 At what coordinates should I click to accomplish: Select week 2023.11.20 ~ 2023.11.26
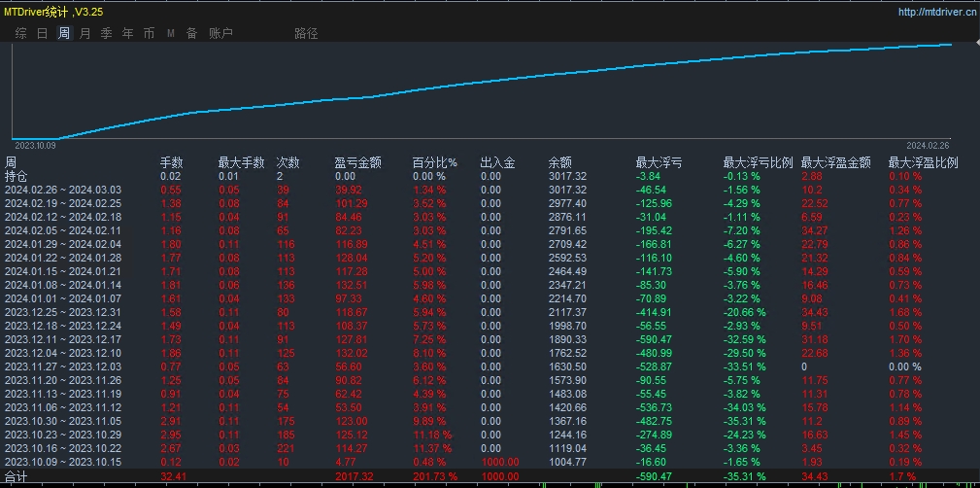pyautogui.click(x=63, y=380)
